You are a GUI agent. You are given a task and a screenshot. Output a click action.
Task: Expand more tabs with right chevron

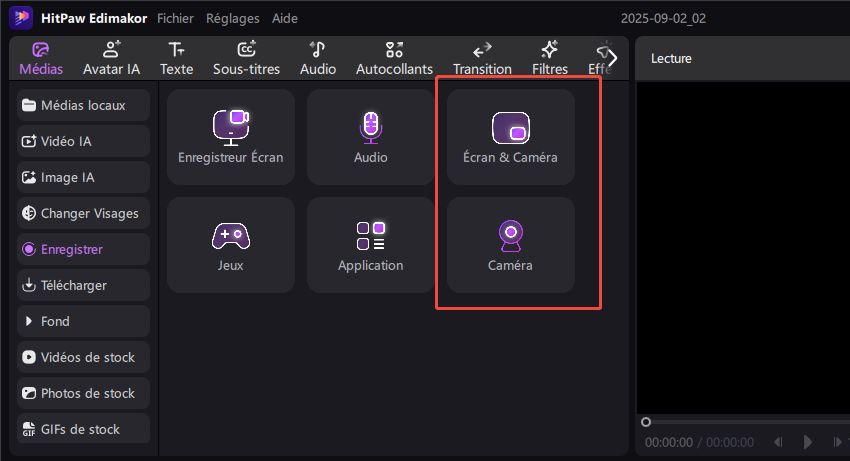612,58
